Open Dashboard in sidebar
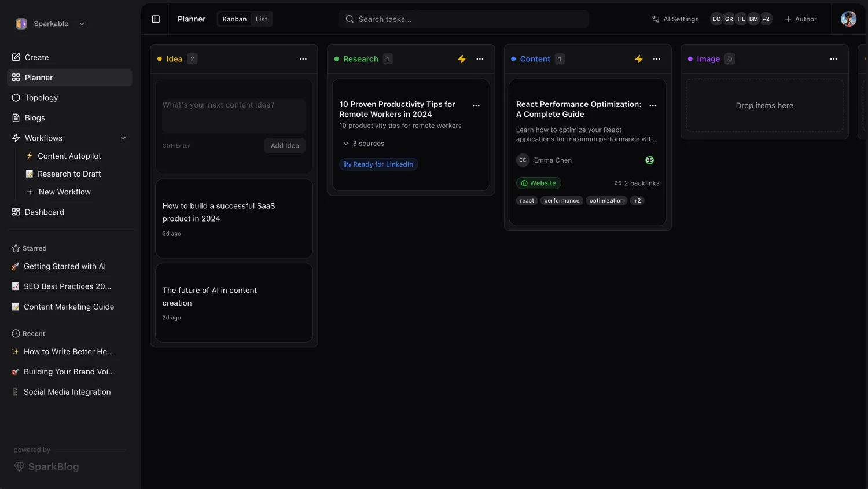 (x=69, y=212)
